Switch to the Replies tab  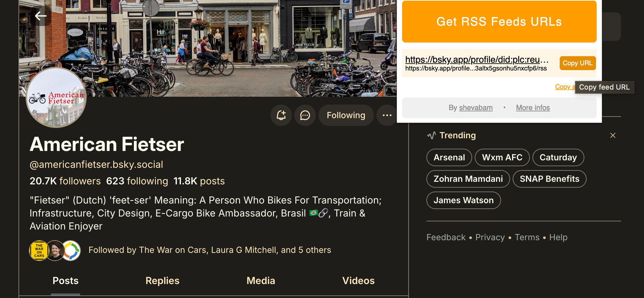point(162,280)
